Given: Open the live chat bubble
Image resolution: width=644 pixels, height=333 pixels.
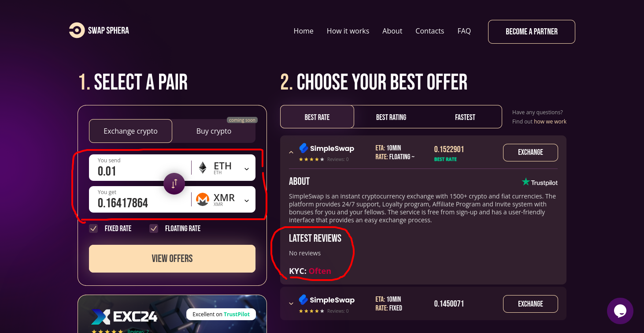Looking at the screenshot, I should coord(620,311).
